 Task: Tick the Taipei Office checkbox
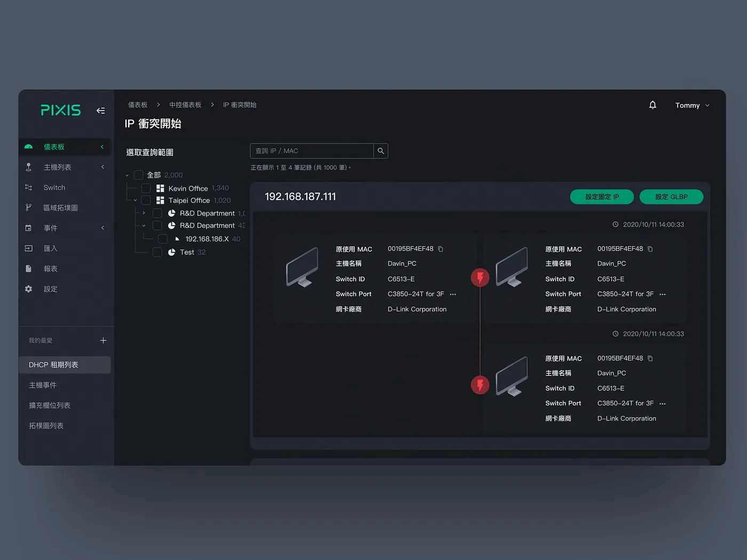pyautogui.click(x=146, y=201)
